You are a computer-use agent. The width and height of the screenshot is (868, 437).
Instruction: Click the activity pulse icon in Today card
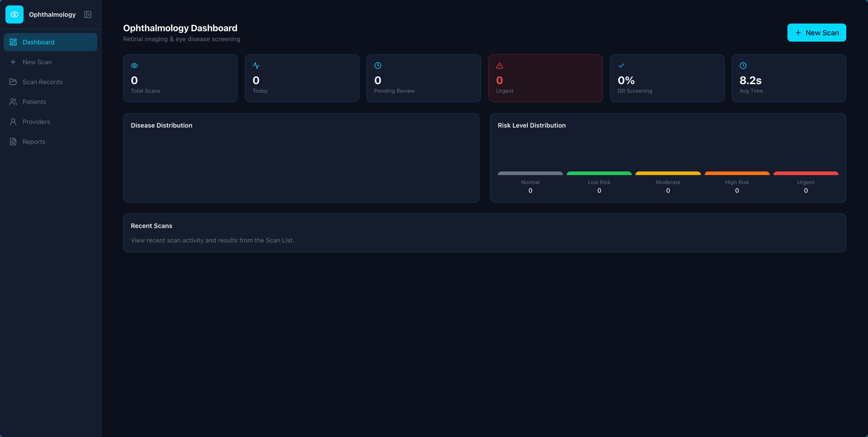256,66
